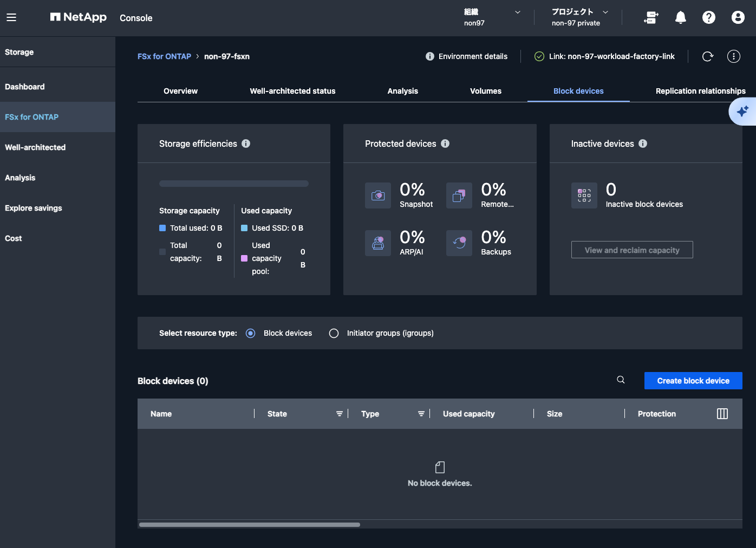
Task: Switch to the Well-architected status tab
Action: pyautogui.click(x=292, y=91)
